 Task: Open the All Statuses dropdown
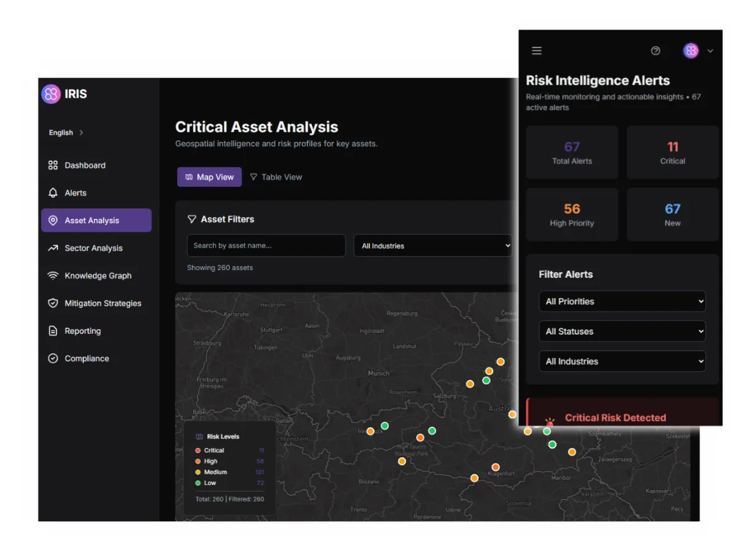click(622, 331)
